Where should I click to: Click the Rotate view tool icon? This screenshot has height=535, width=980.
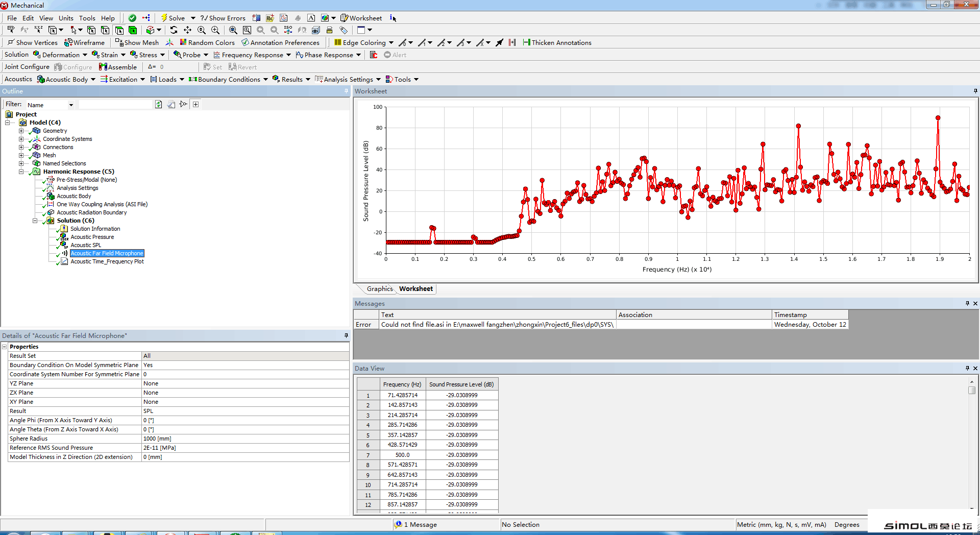[174, 30]
